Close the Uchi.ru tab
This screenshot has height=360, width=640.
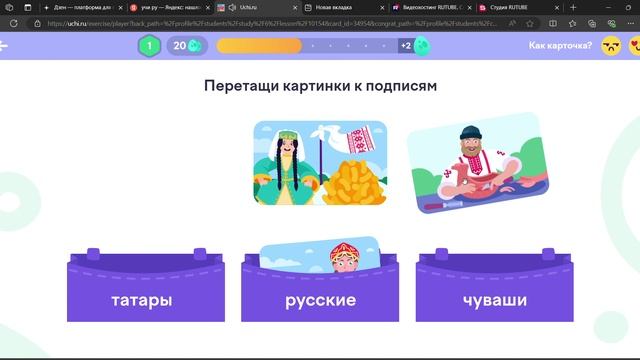[x=295, y=7]
